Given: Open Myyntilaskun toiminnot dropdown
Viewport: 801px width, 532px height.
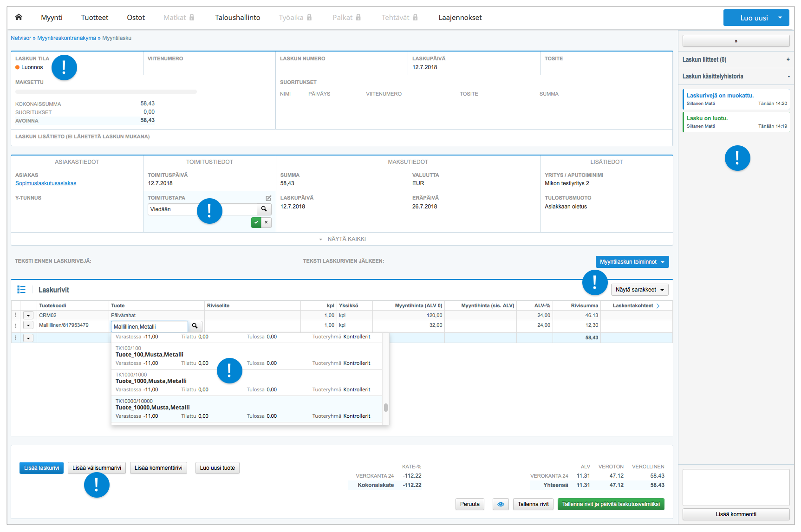Looking at the screenshot, I should tap(632, 262).
